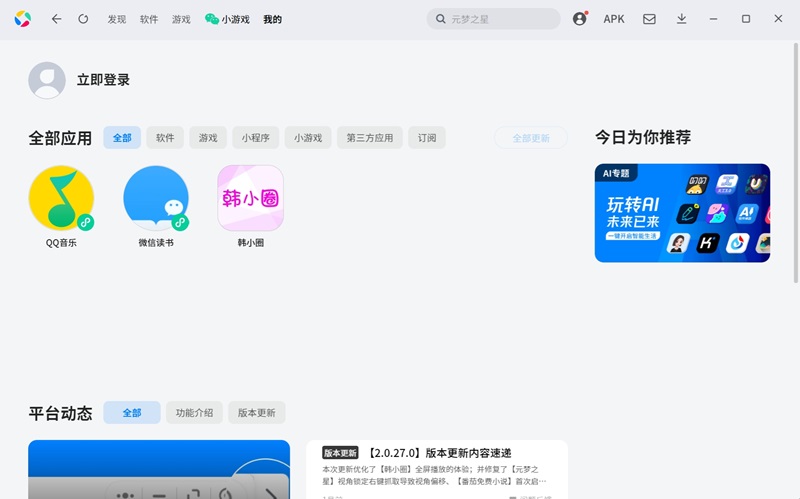Image resolution: width=800 pixels, height=499 pixels.
Task: Select 全部 under 平台动态
Action: tap(132, 412)
